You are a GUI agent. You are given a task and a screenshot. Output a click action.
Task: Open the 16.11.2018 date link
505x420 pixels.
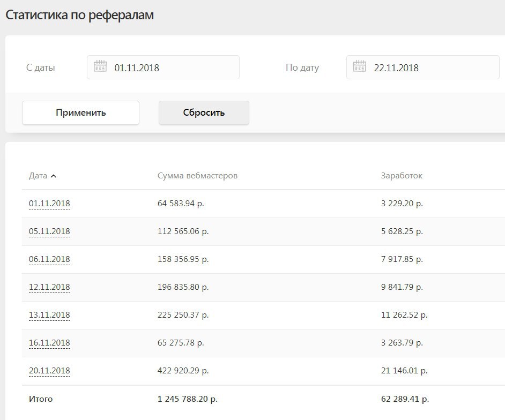49,343
